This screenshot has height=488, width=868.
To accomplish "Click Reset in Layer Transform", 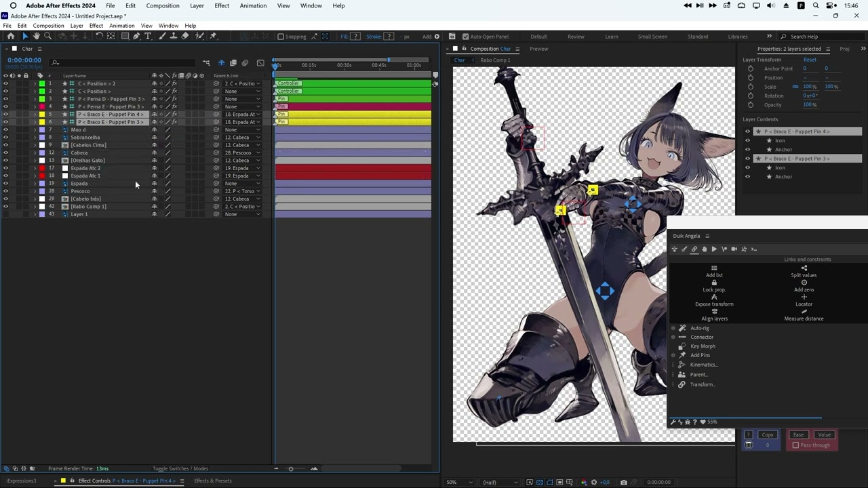I will (810, 60).
